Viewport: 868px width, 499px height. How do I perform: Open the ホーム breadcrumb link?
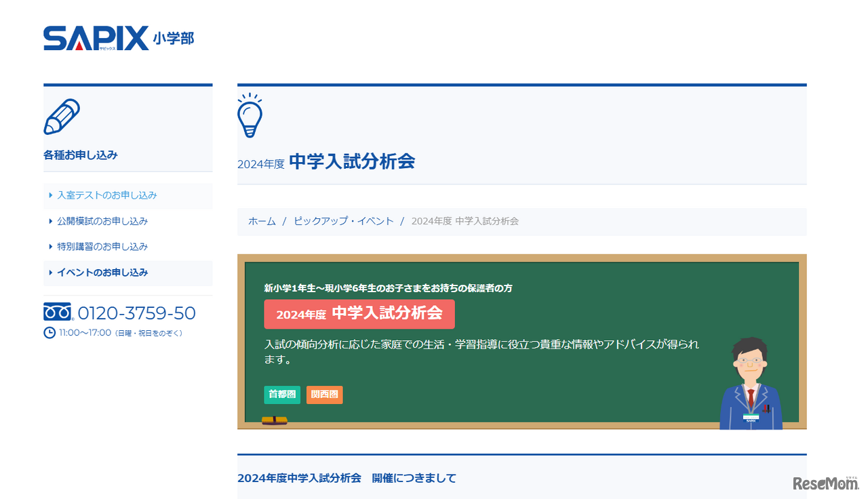point(262,220)
